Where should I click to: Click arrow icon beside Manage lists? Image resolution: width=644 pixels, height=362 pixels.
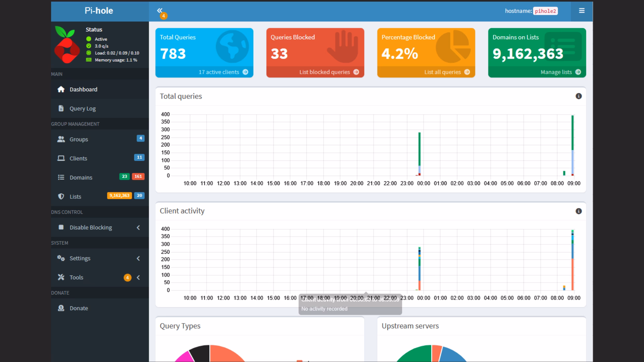click(578, 72)
